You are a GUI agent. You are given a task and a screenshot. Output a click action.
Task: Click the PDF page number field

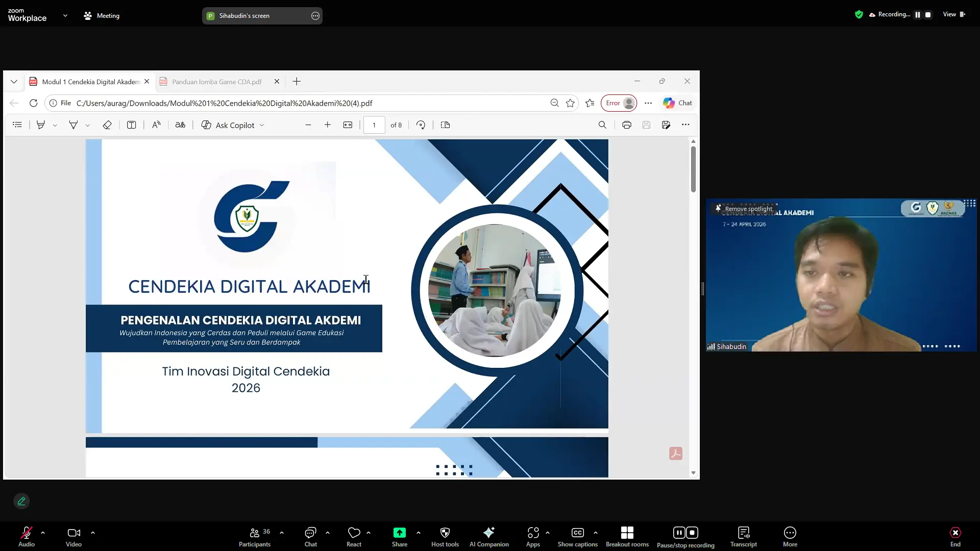[374, 125]
